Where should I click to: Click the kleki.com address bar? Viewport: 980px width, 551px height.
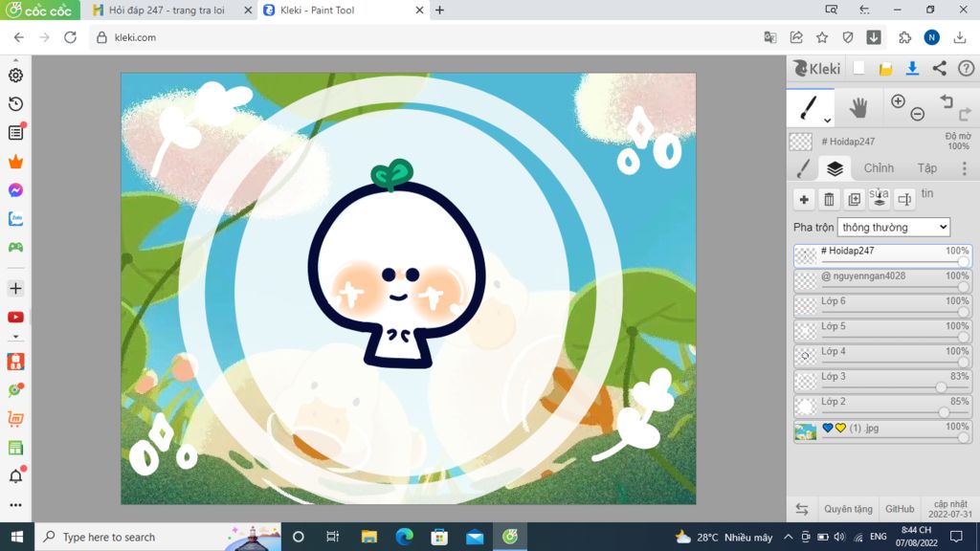[425, 37]
